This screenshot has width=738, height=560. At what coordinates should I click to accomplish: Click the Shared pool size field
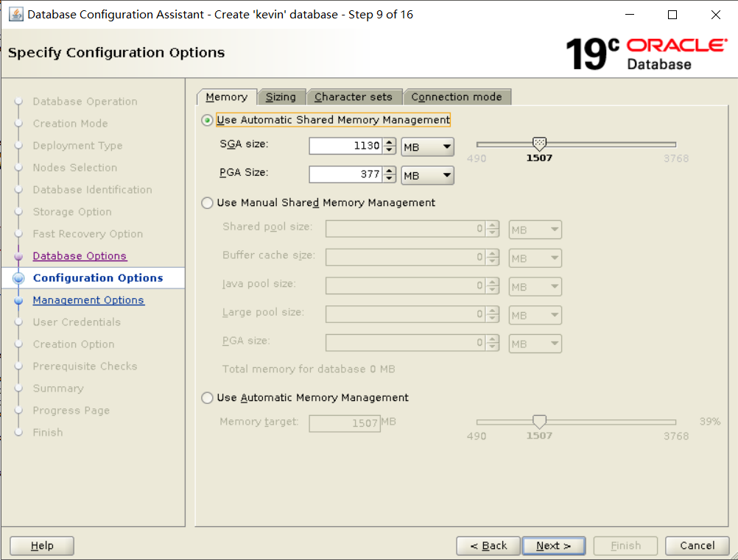(406, 229)
